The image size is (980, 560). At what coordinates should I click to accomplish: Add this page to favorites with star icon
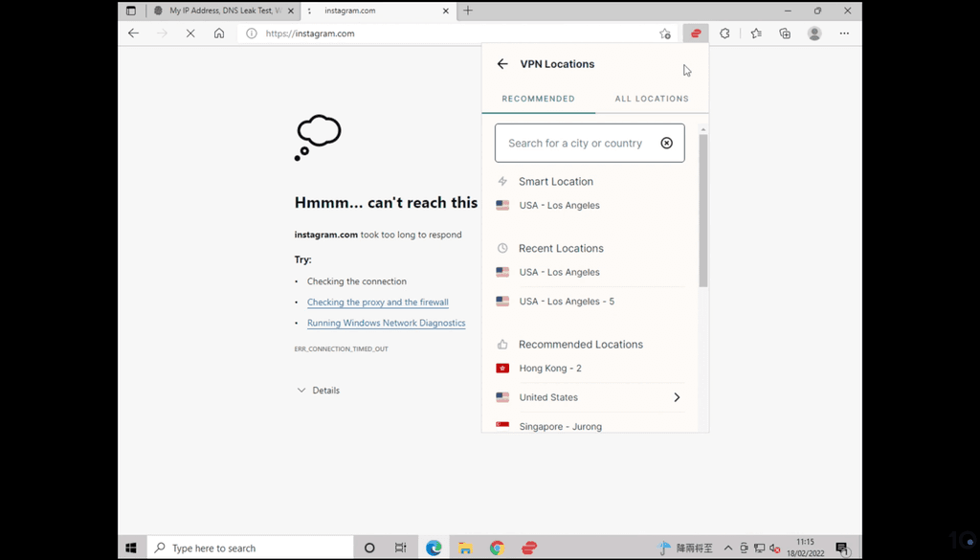pyautogui.click(x=665, y=34)
